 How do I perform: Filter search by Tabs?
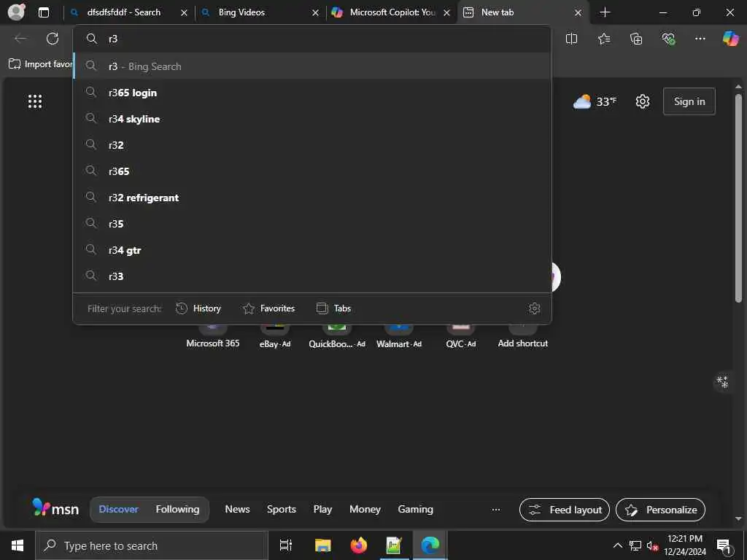[x=333, y=308]
